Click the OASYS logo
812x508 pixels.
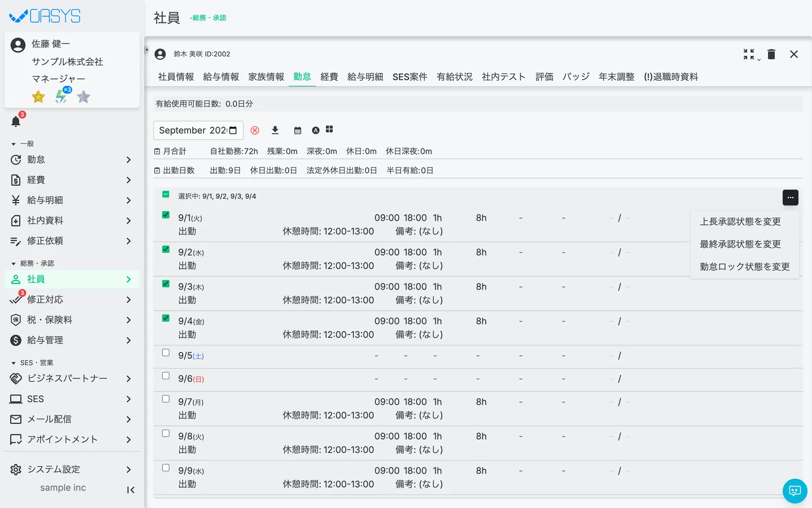click(x=45, y=16)
